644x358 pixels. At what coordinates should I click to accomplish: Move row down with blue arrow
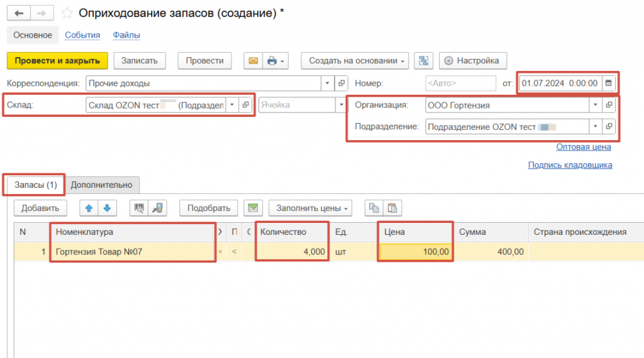point(106,208)
